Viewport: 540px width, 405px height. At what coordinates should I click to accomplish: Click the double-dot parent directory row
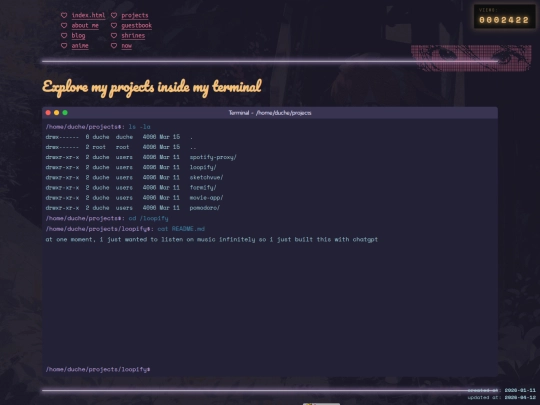(x=121, y=147)
